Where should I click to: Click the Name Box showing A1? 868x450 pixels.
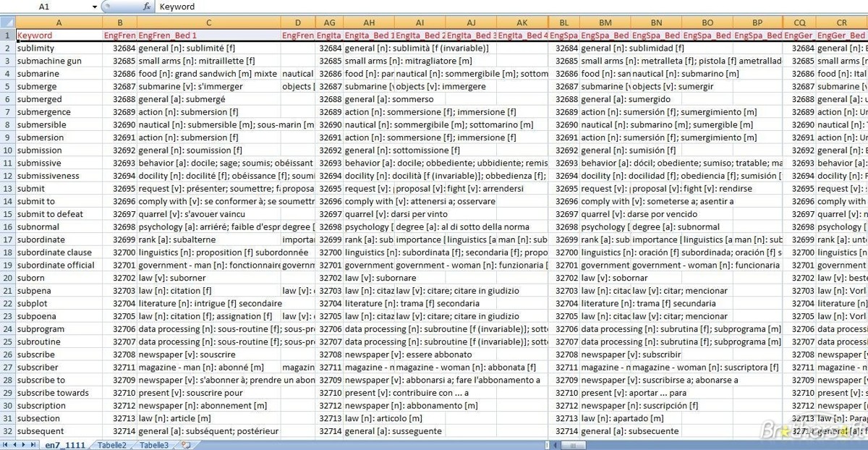(x=45, y=7)
